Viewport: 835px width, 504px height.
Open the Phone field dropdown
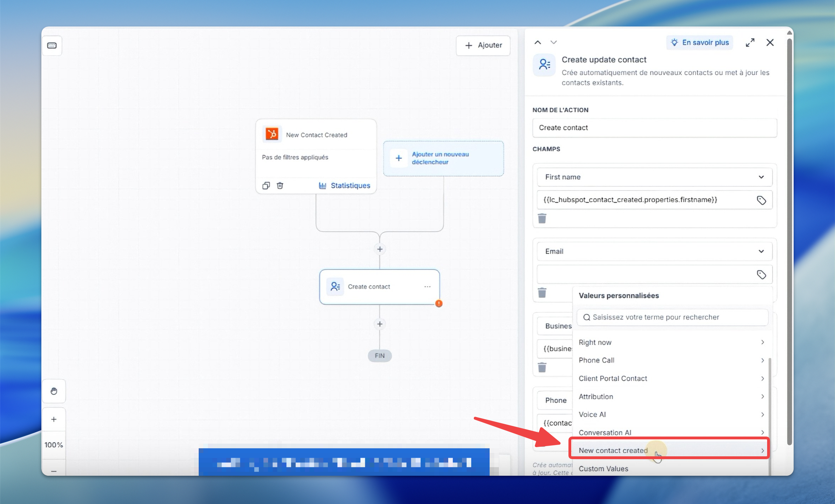555,400
